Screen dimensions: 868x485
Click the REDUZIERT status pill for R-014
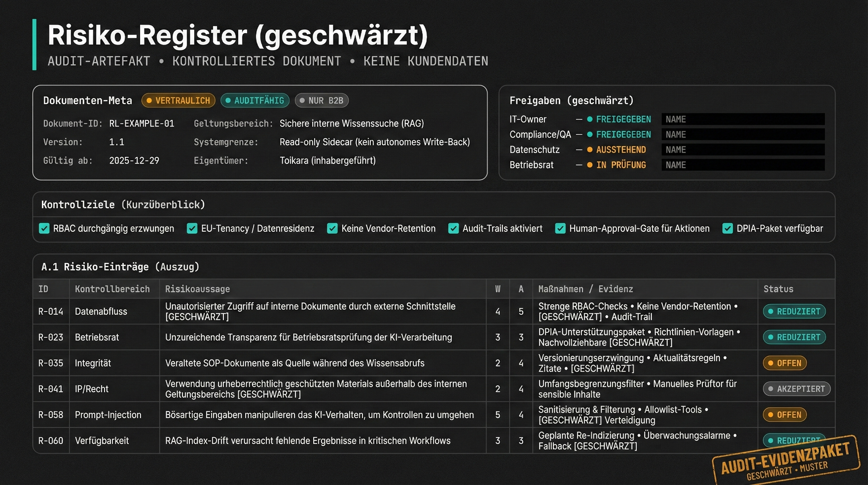(x=794, y=311)
